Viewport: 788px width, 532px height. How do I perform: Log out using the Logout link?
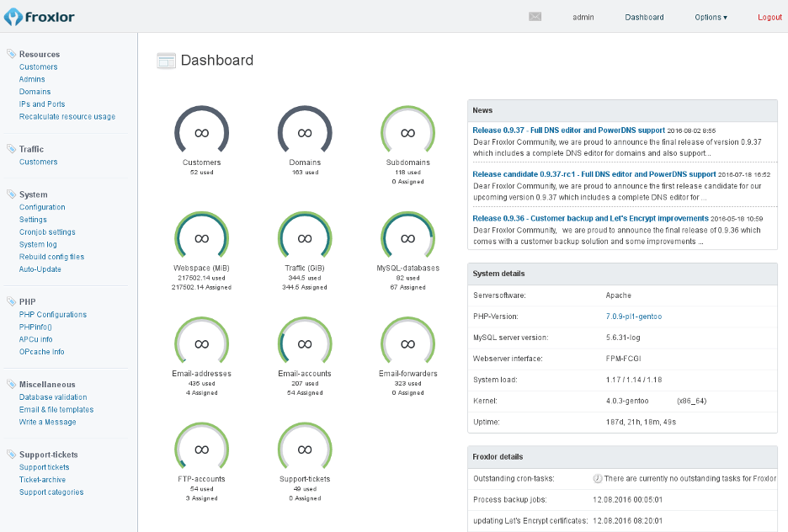[770, 17]
